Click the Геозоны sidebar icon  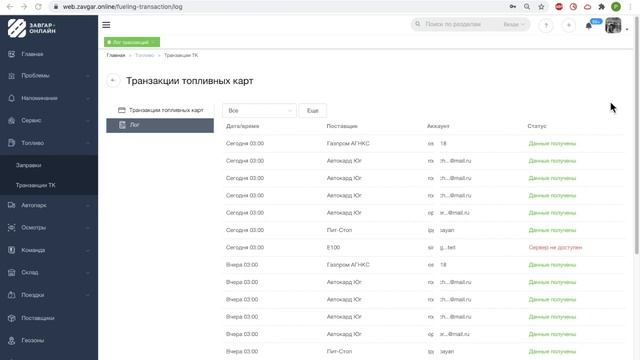[x=11, y=340]
